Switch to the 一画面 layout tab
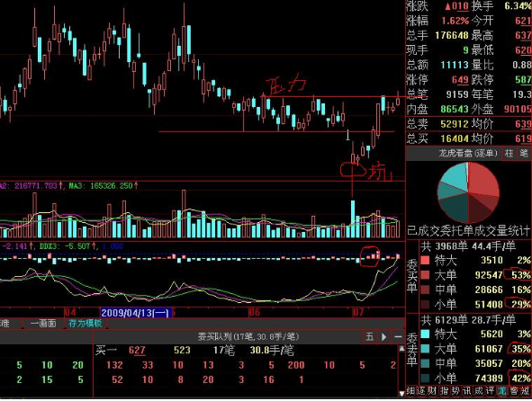 pos(43,323)
